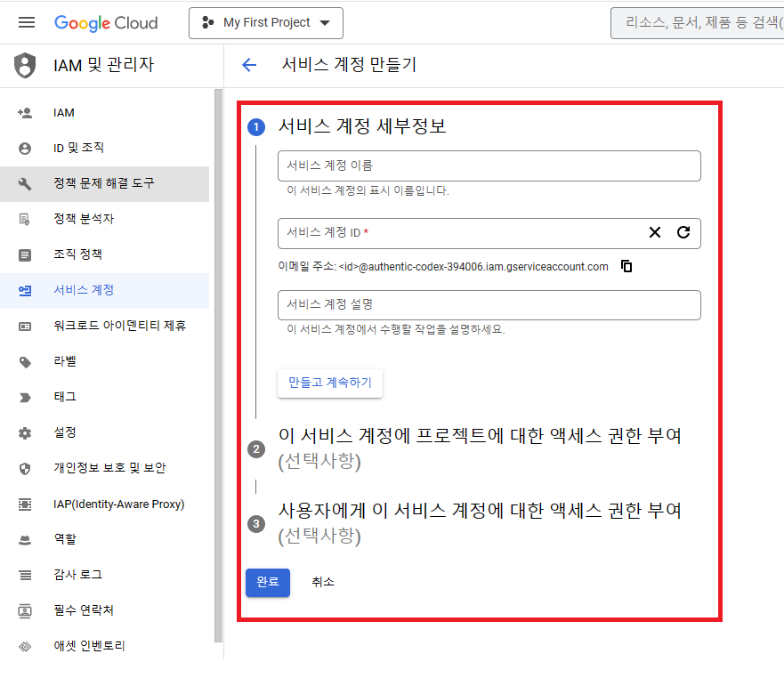Click the sidebar vertical scrollbar
Viewport: 784px width, 686px height.
pos(218,356)
